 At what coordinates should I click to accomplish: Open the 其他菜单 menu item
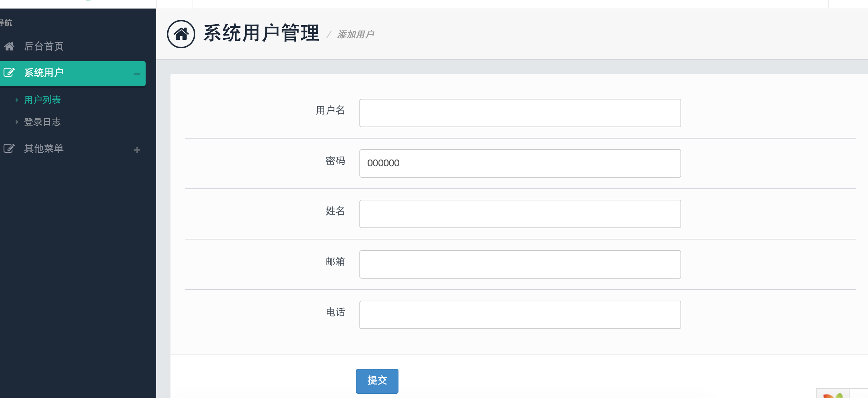44,149
